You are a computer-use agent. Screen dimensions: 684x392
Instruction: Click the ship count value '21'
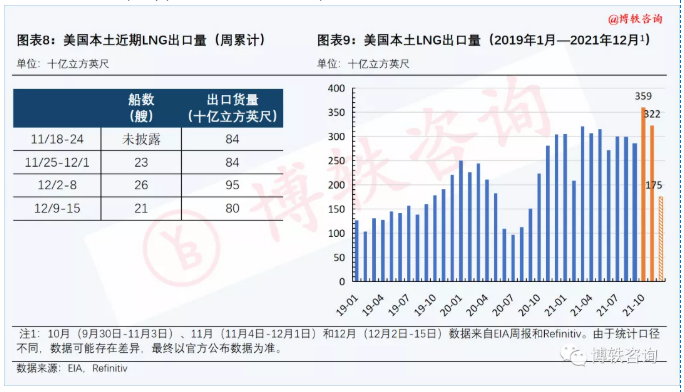click(x=141, y=208)
